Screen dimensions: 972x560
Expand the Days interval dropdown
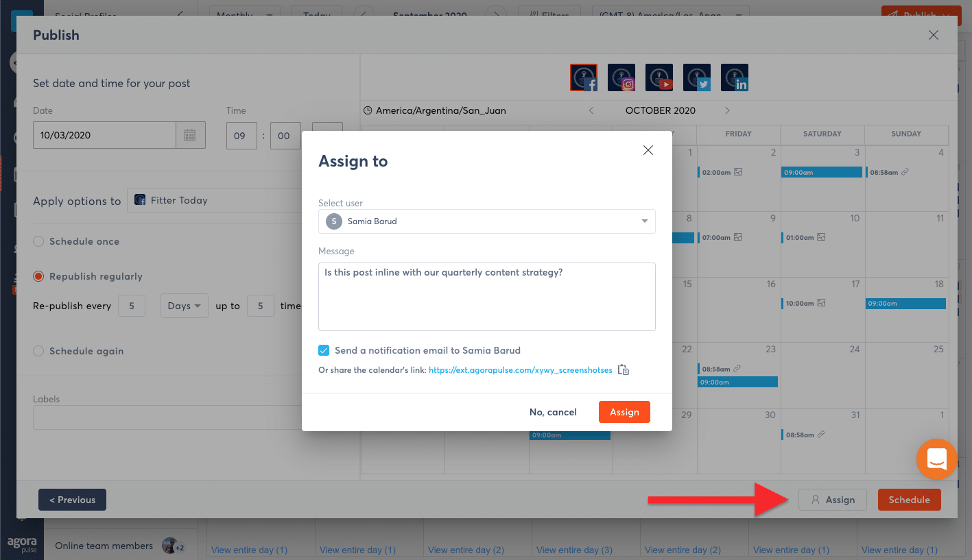[x=184, y=306]
